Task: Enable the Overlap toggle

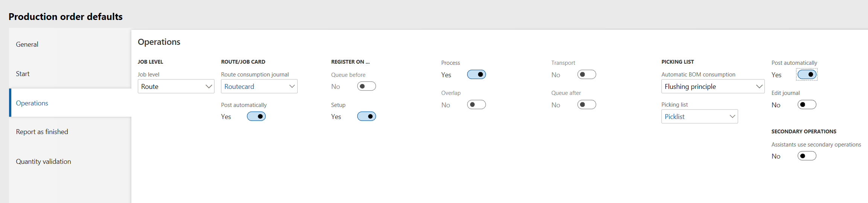Action: tap(476, 105)
